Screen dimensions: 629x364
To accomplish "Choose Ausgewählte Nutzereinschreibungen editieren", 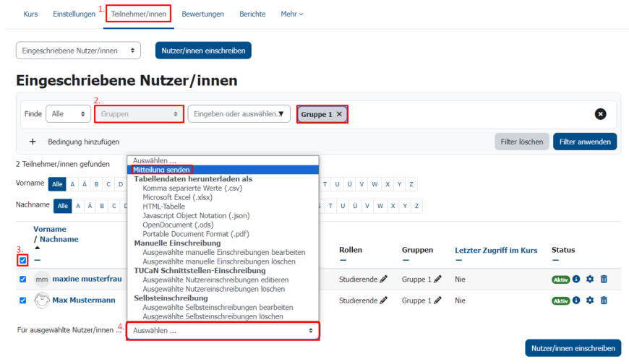I will coord(215,279).
